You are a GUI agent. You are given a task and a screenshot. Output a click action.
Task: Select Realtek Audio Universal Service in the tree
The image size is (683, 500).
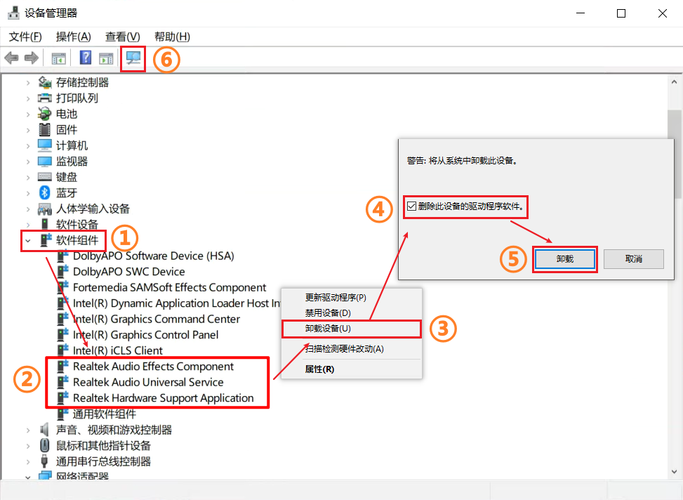click(x=147, y=382)
